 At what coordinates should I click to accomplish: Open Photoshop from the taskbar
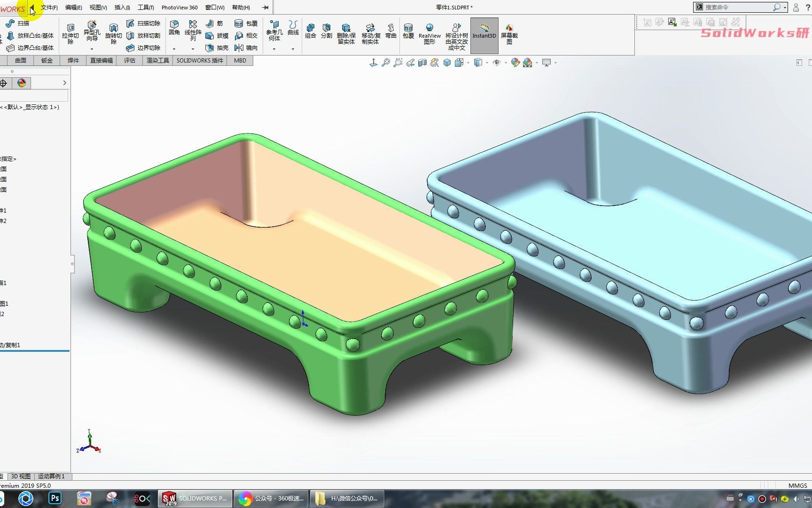[55, 498]
